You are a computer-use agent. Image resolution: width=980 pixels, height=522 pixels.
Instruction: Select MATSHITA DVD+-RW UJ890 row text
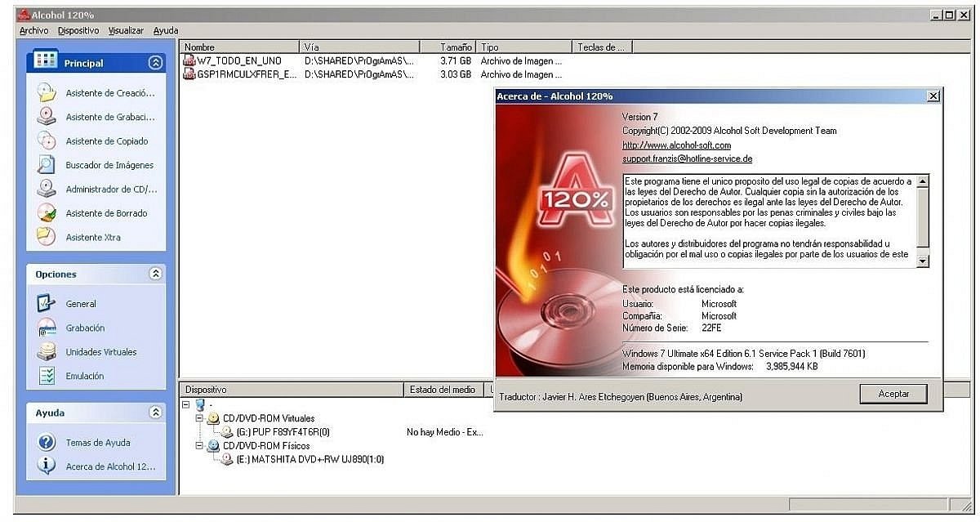(x=310, y=460)
